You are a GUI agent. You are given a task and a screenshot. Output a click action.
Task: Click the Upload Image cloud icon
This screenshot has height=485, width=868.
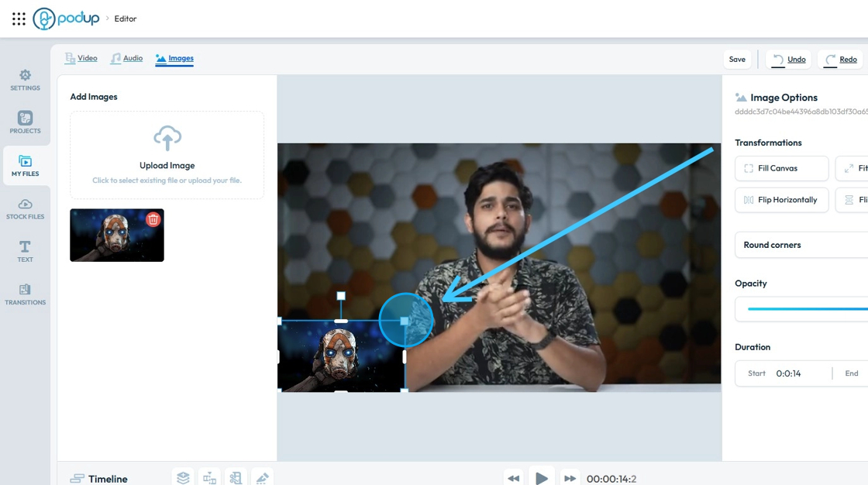[167, 139]
